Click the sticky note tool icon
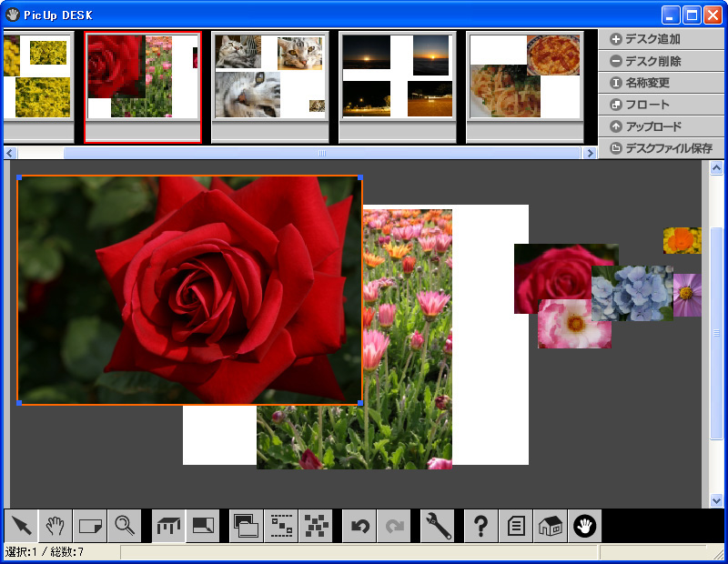Screen dimensions: 728x564 90,526
